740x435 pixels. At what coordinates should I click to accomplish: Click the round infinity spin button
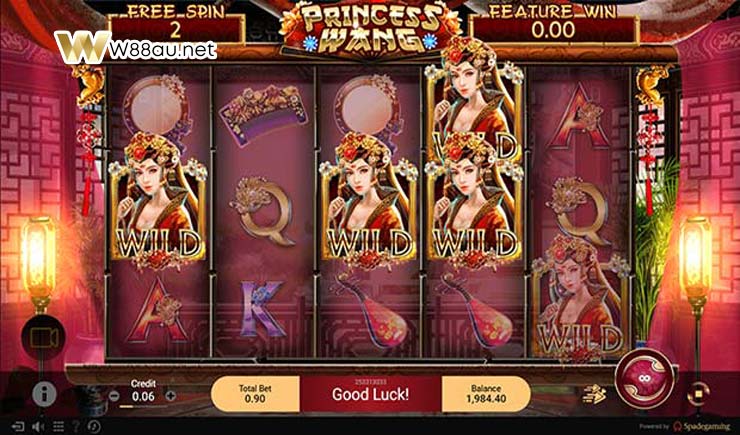coord(645,378)
